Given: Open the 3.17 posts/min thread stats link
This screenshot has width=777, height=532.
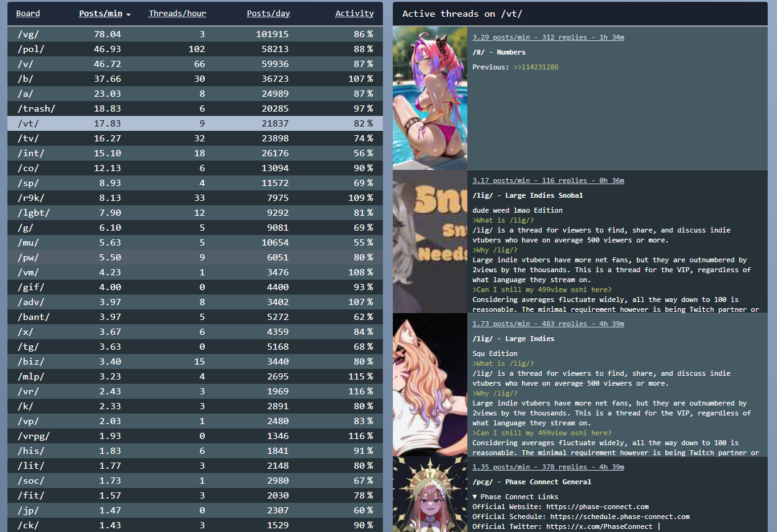Looking at the screenshot, I should 548,180.
